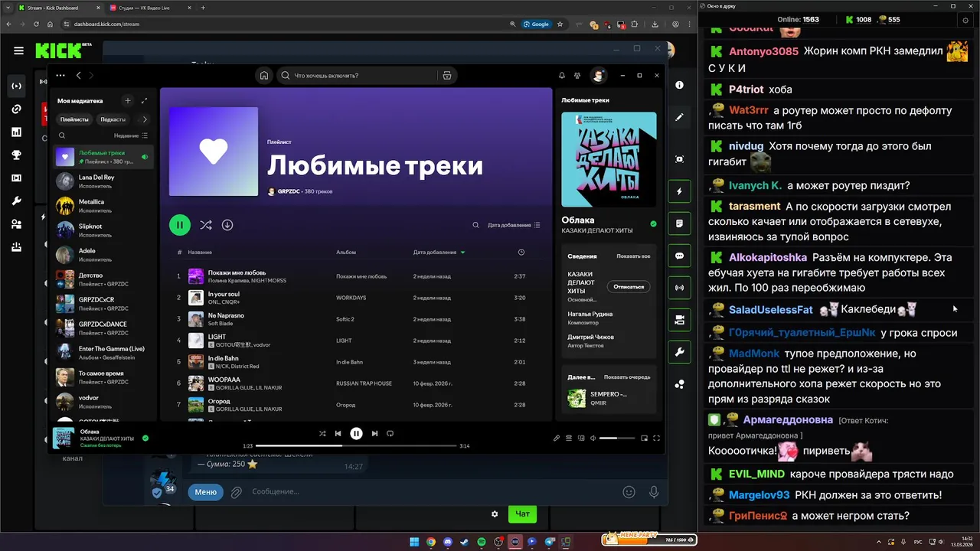Click the green Чат button
The width and height of the screenshot is (980, 551).
522,514
